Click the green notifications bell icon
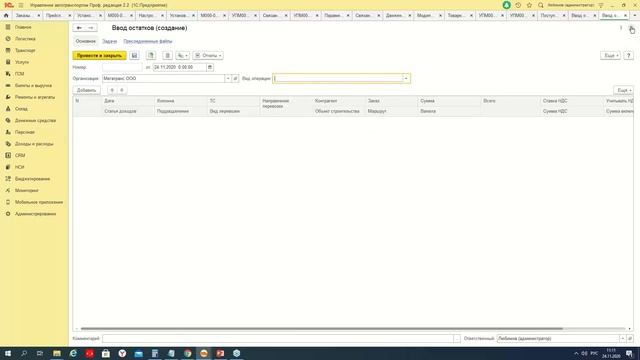 pyautogui.click(x=507, y=5)
